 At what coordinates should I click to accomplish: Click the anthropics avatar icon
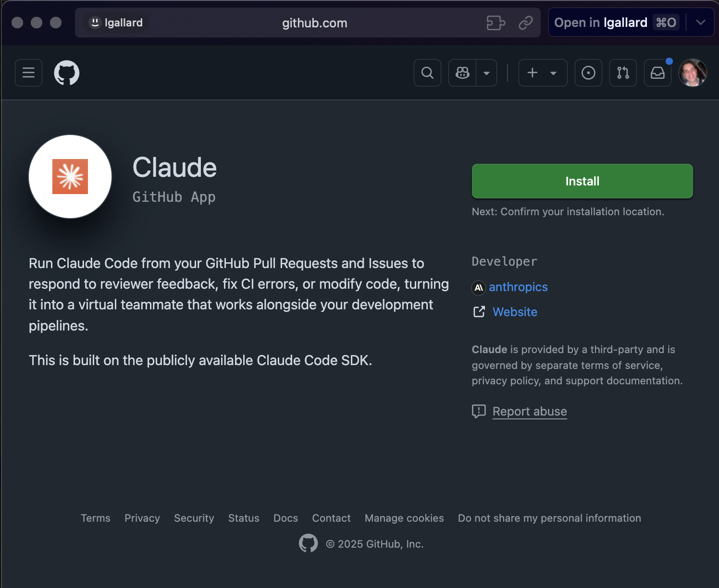coord(479,287)
